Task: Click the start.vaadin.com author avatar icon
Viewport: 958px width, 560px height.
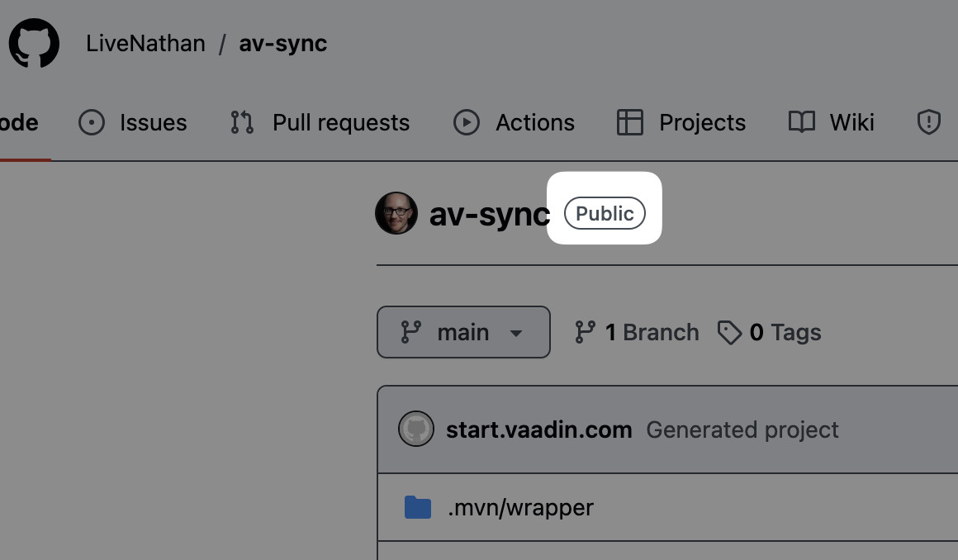Action: [416, 429]
